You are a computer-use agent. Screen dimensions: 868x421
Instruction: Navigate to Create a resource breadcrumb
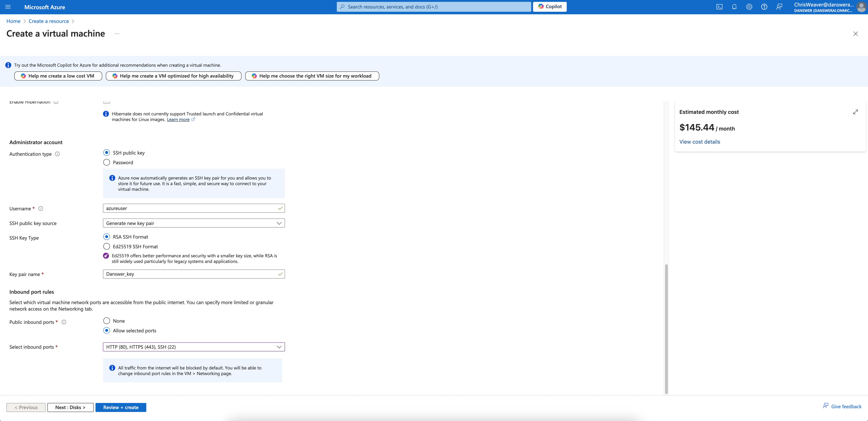49,21
